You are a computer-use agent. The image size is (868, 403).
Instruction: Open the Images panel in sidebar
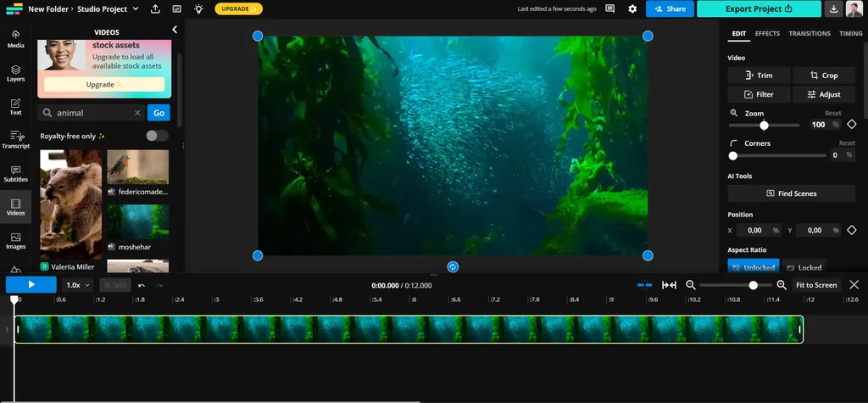(x=15, y=241)
